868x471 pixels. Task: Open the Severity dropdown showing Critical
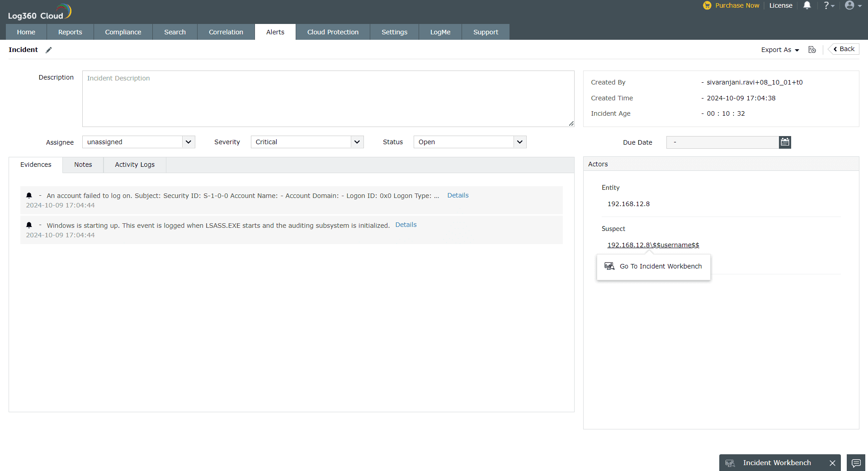tap(307, 142)
